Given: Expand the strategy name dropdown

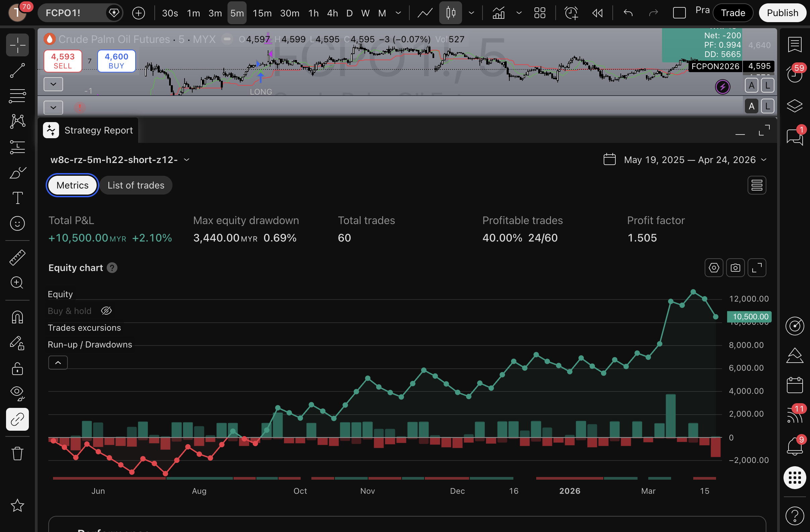Looking at the screenshot, I should [187, 160].
